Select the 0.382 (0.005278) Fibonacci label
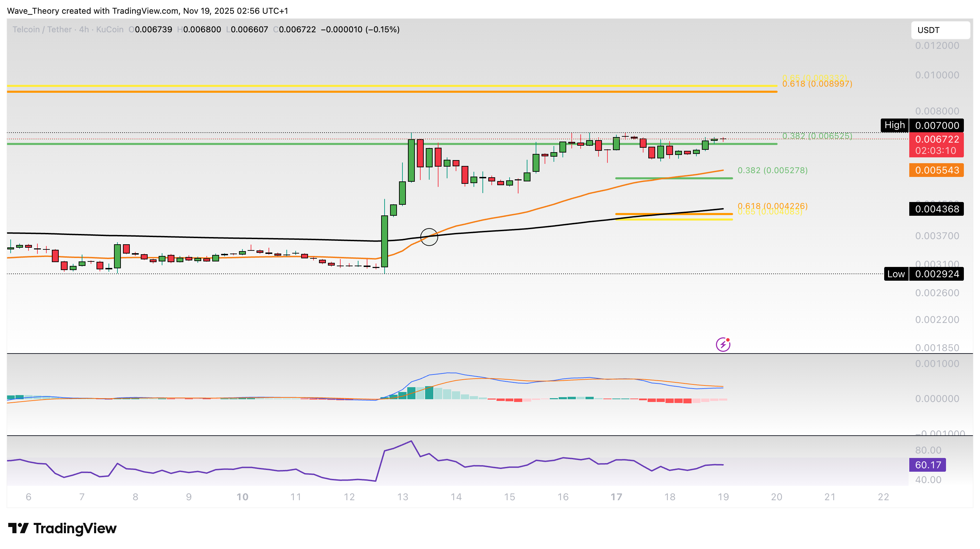 [772, 170]
